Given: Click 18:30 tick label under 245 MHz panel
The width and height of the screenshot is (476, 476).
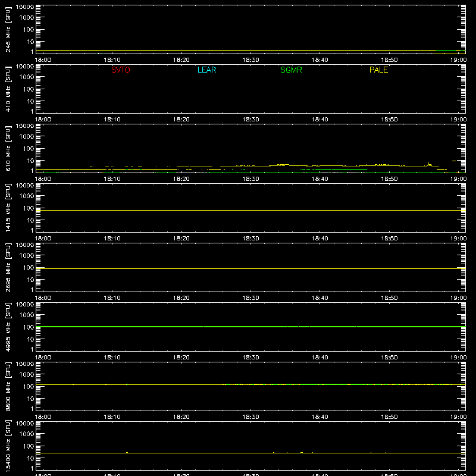Looking at the screenshot, I should point(250,60).
